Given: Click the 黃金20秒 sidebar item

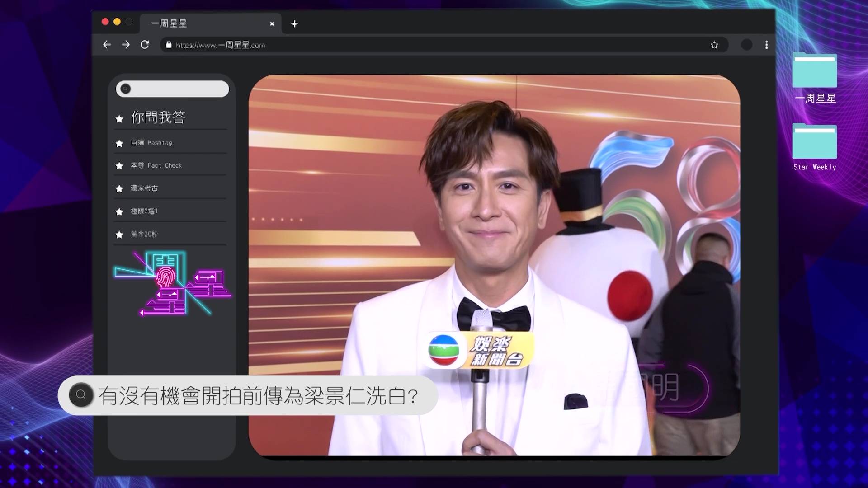Looking at the screenshot, I should click(144, 235).
